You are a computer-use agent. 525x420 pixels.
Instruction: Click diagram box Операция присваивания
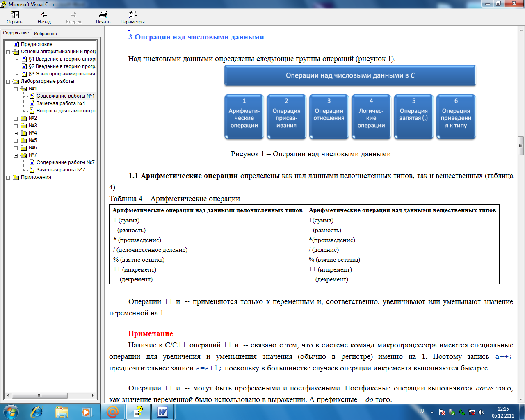click(x=286, y=117)
